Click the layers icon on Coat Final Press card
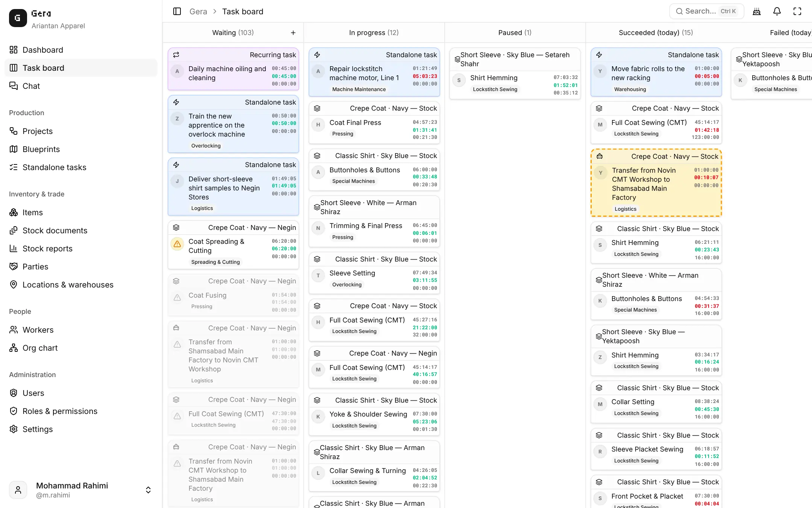The height and width of the screenshot is (508, 812). pyautogui.click(x=317, y=108)
